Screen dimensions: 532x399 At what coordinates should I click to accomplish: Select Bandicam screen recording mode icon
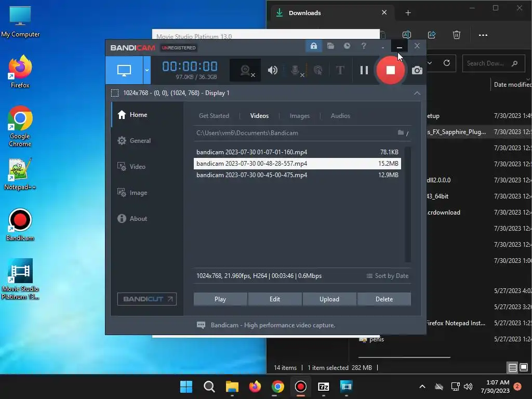point(124,70)
